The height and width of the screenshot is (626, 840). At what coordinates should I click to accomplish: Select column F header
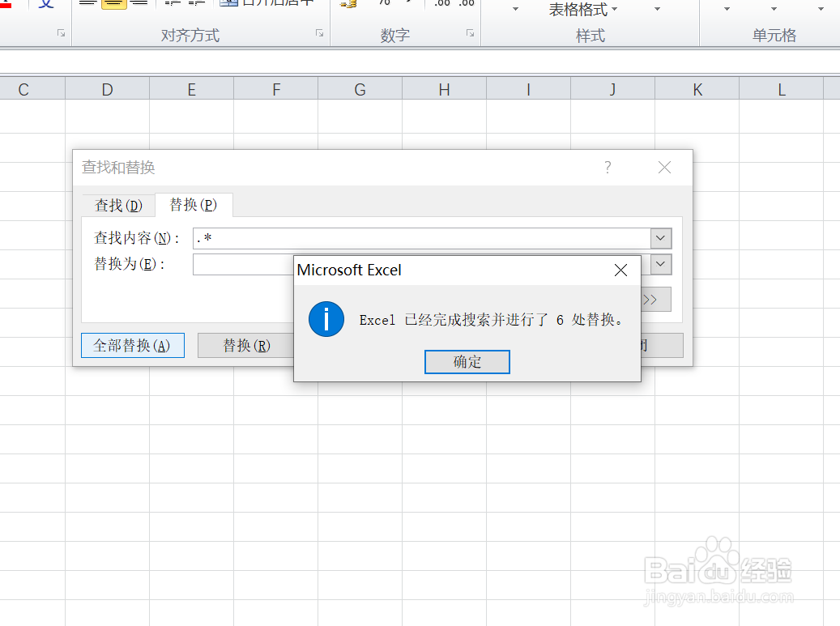(x=276, y=89)
